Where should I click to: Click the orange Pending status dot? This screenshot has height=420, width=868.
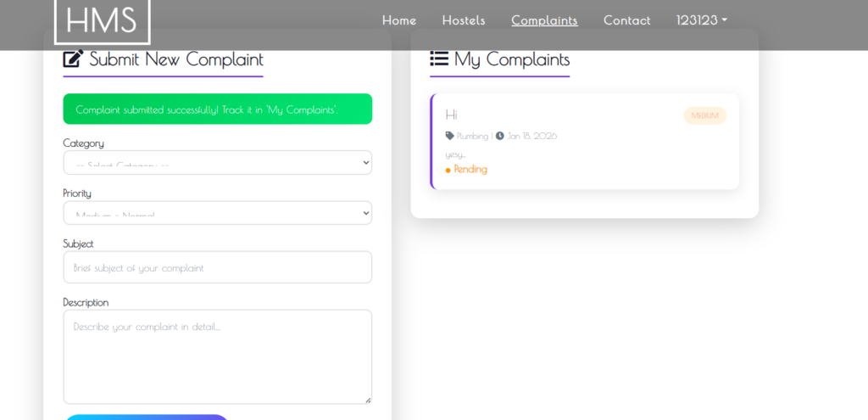tap(448, 170)
